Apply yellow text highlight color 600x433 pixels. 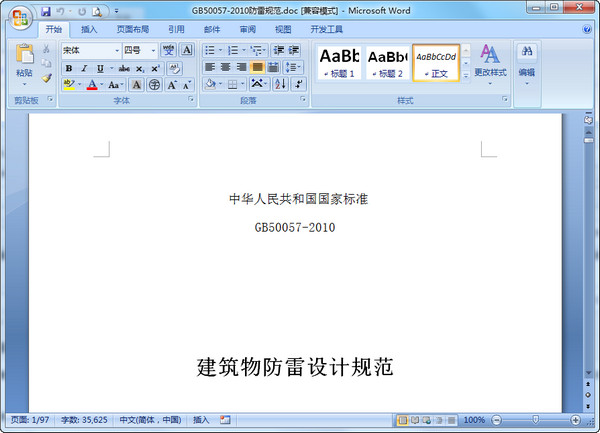click(69, 85)
